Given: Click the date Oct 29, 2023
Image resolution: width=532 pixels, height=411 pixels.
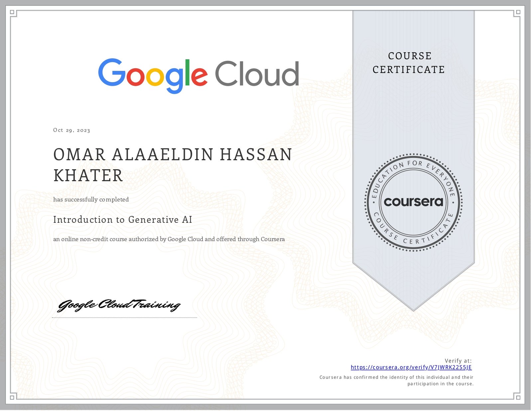Looking at the screenshot, I should (71, 130).
